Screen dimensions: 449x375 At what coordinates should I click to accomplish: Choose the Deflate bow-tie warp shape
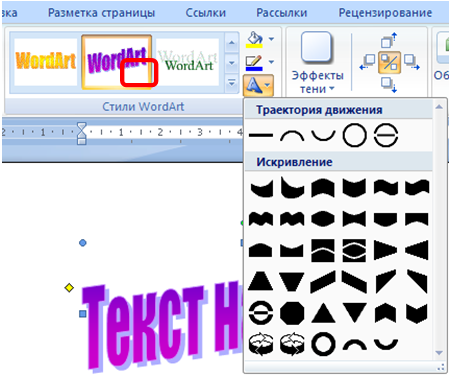[354, 219]
